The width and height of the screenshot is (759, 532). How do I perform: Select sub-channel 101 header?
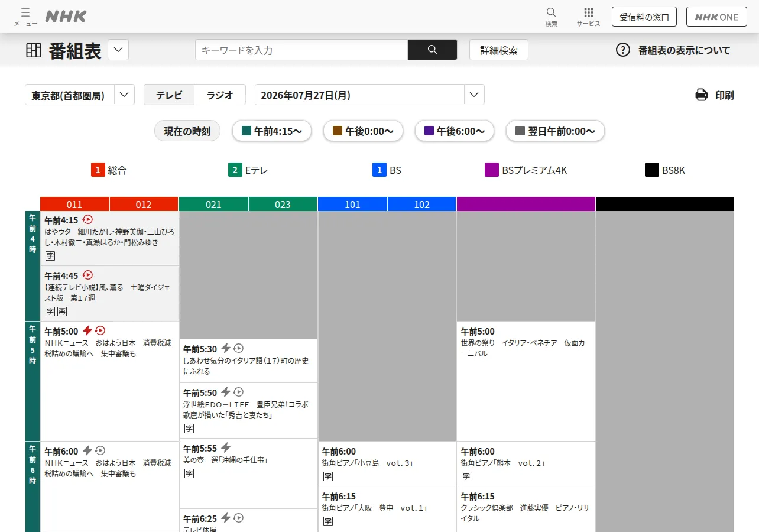(x=352, y=205)
